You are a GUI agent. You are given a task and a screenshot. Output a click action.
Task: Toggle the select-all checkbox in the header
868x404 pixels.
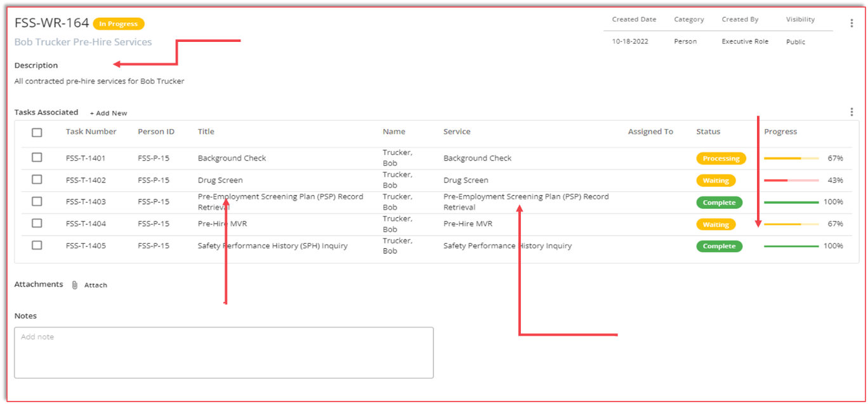click(37, 132)
